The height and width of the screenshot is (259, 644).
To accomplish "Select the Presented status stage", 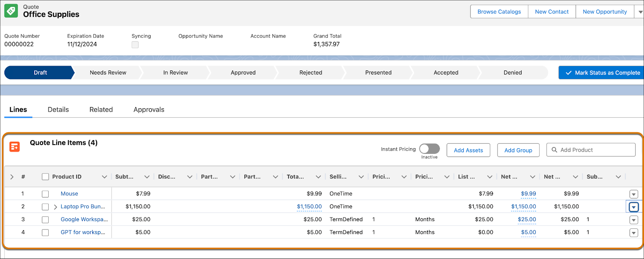I will [x=378, y=73].
